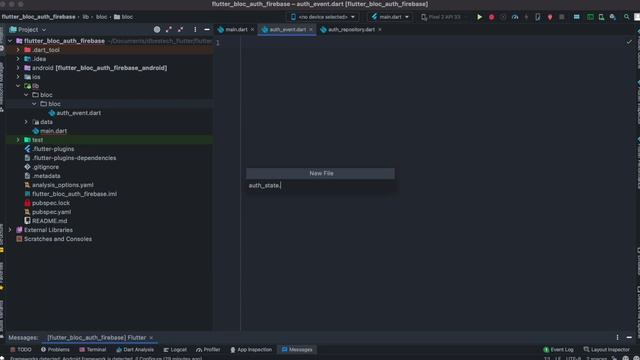Click the green window toolbar icon

[590, 17]
